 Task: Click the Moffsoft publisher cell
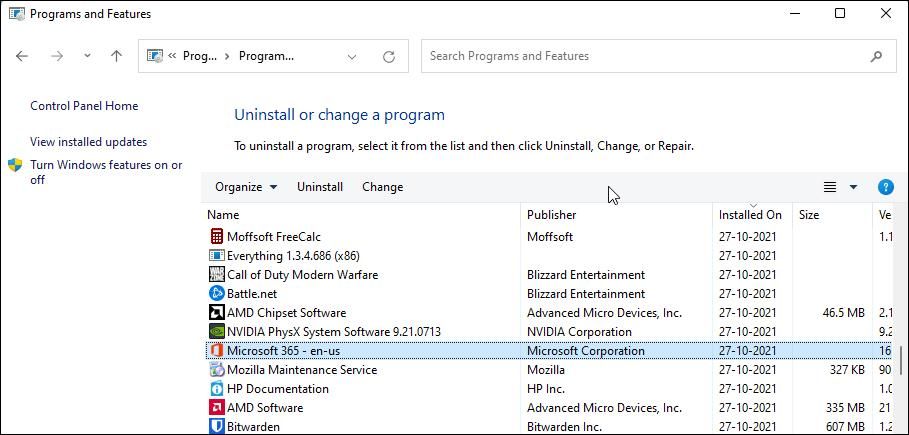[550, 237]
